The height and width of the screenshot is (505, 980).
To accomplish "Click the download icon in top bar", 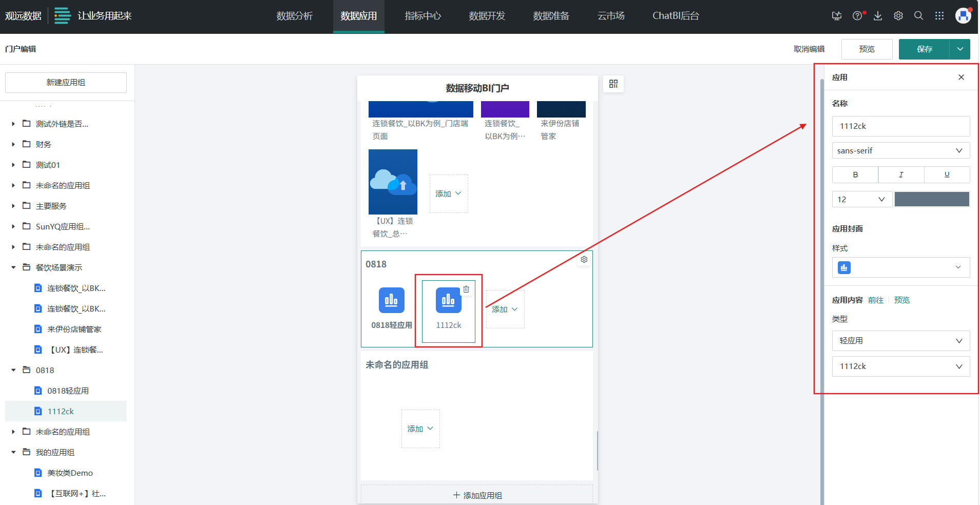I will pyautogui.click(x=878, y=16).
